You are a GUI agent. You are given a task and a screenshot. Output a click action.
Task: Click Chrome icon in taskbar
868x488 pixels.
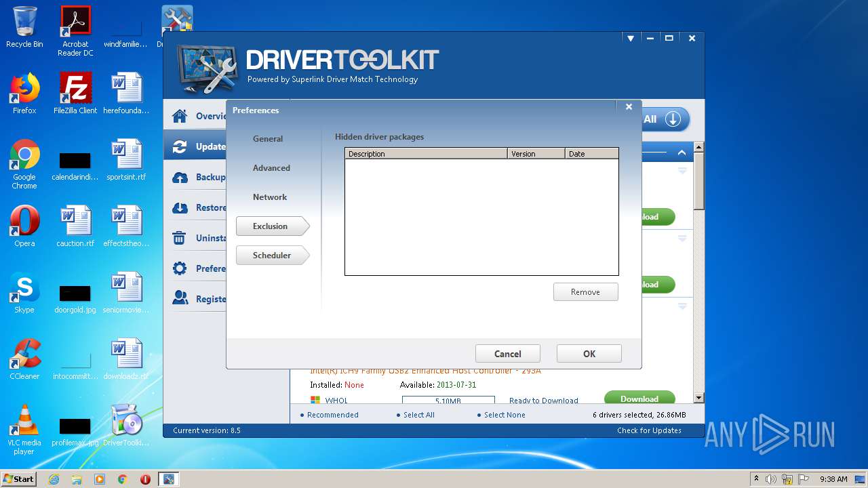123,479
